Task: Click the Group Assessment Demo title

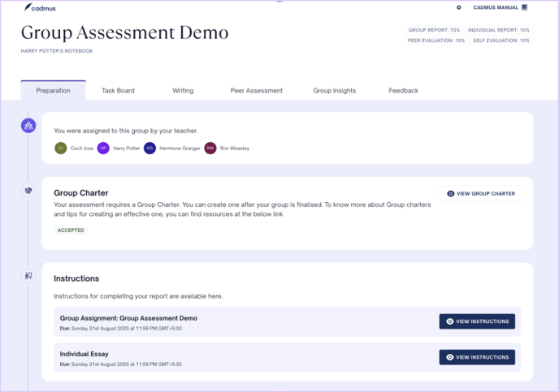Action: click(x=125, y=32)
